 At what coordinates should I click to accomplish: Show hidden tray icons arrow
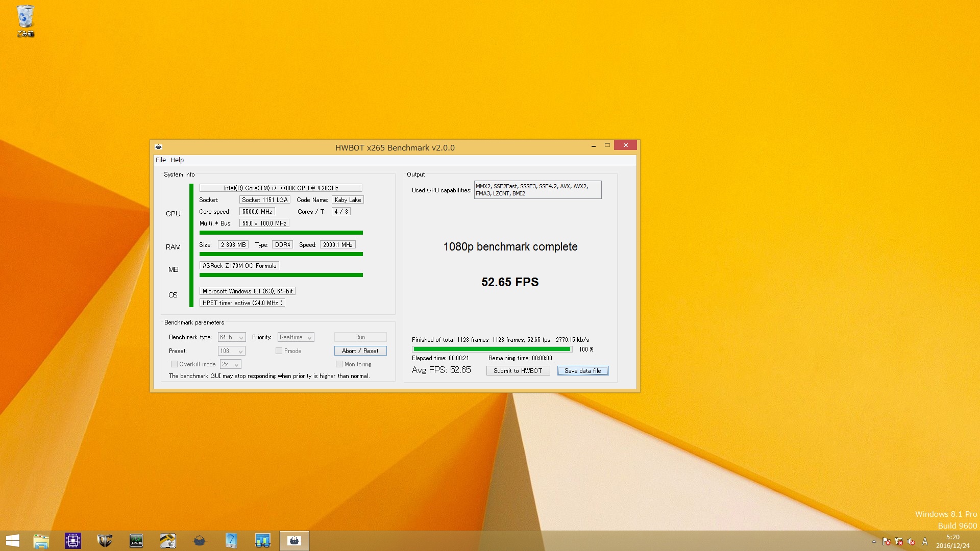pos(874,542)
